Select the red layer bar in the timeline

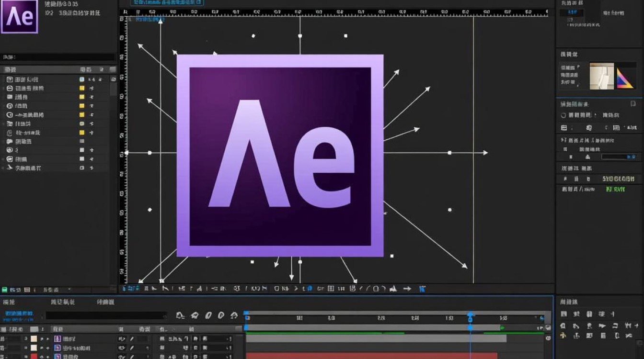point(371,356)
